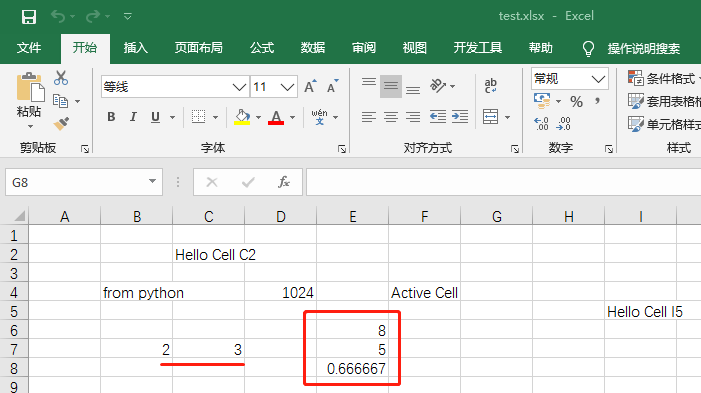
Task: Switch to the 数据 ribbon tab
Action: tap(312, 48)
